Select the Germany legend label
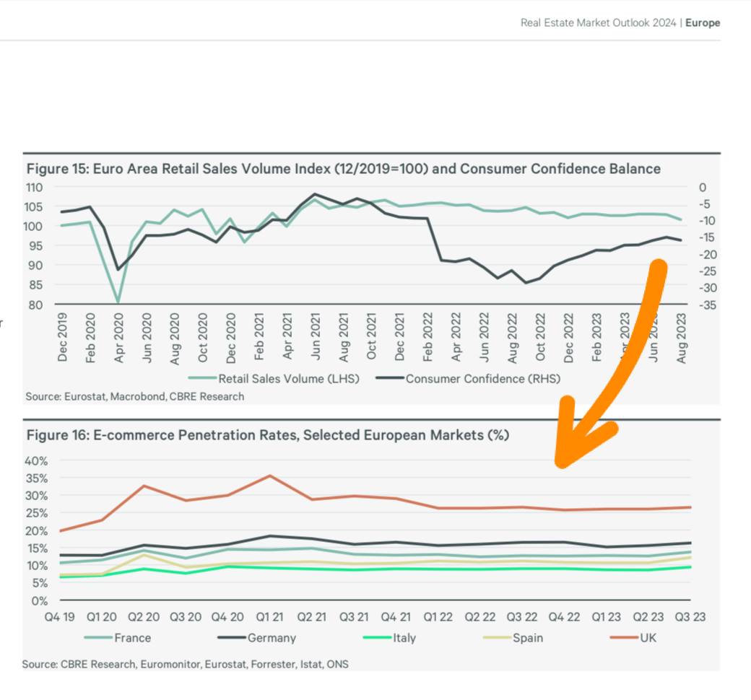The width and height of the screenshot is (751, 700). 272,638
